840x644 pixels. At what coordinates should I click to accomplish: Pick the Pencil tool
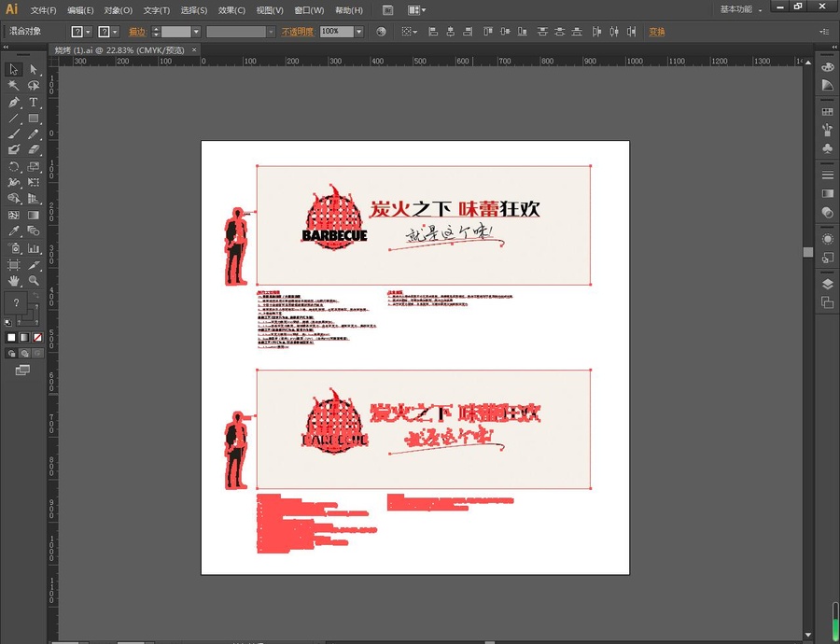(34, 134)
